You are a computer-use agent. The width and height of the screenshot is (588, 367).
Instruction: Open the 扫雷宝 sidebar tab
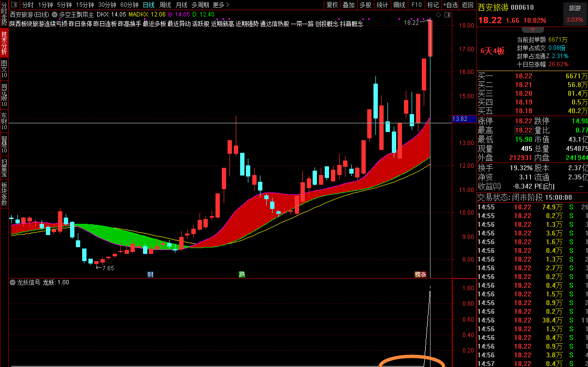4,168
